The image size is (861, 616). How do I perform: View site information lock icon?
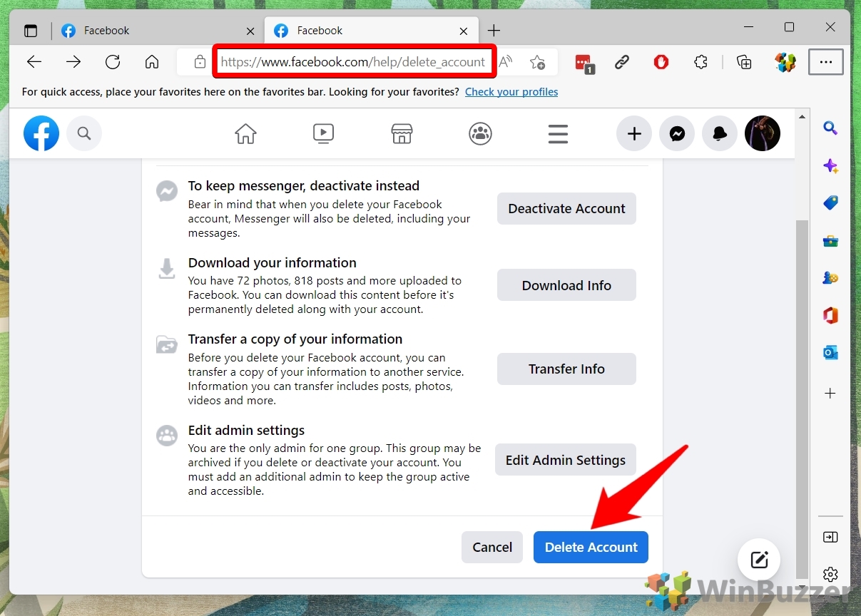coord(200,62)
